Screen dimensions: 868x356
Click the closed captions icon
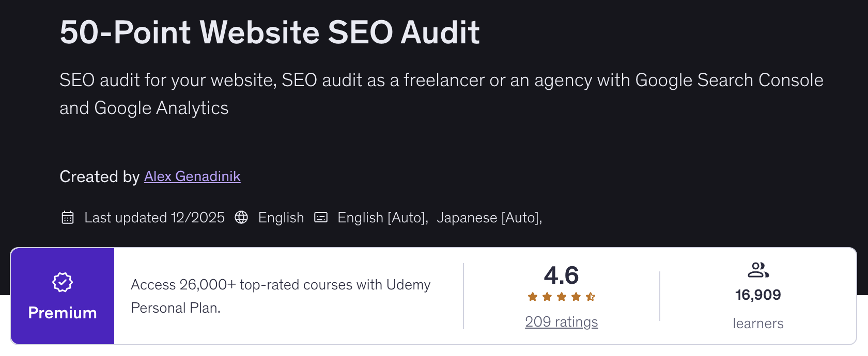321,218
